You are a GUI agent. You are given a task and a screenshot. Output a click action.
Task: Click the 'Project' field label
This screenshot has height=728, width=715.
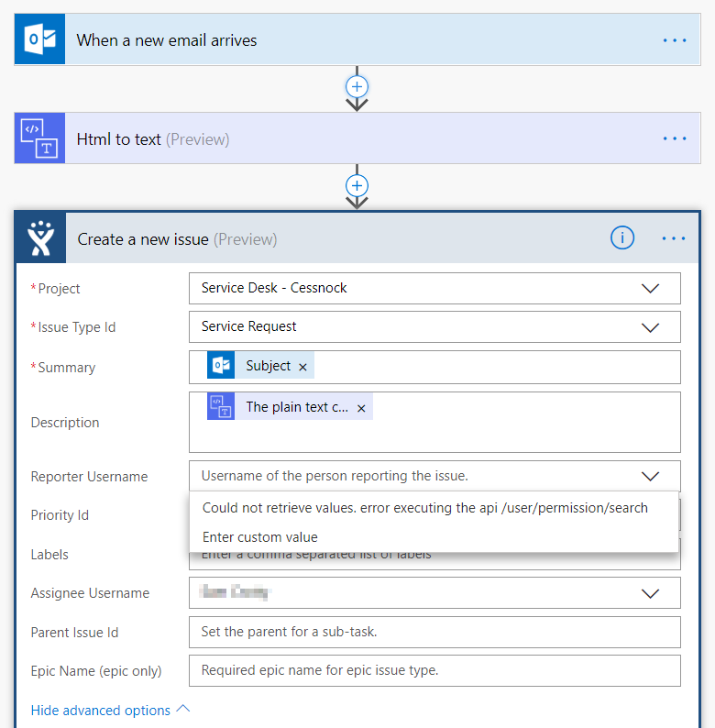[x=59, y=289]
